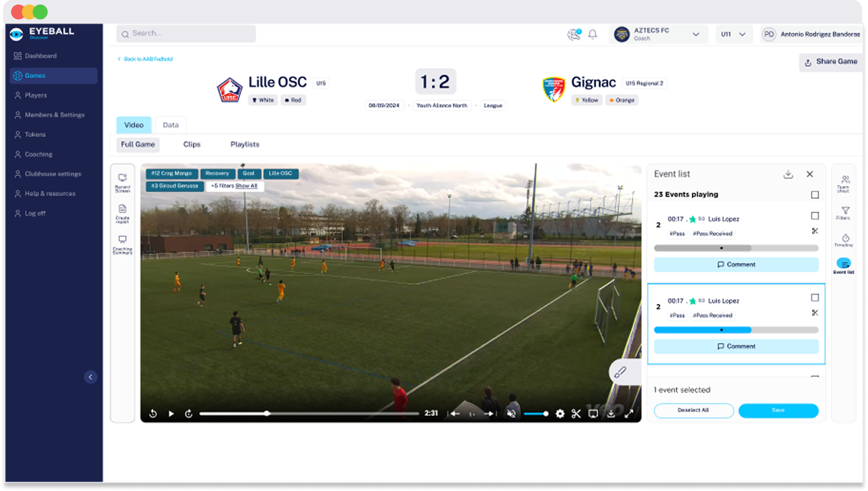Tick the first Luis Lopez event checkbox

(815, 216)
